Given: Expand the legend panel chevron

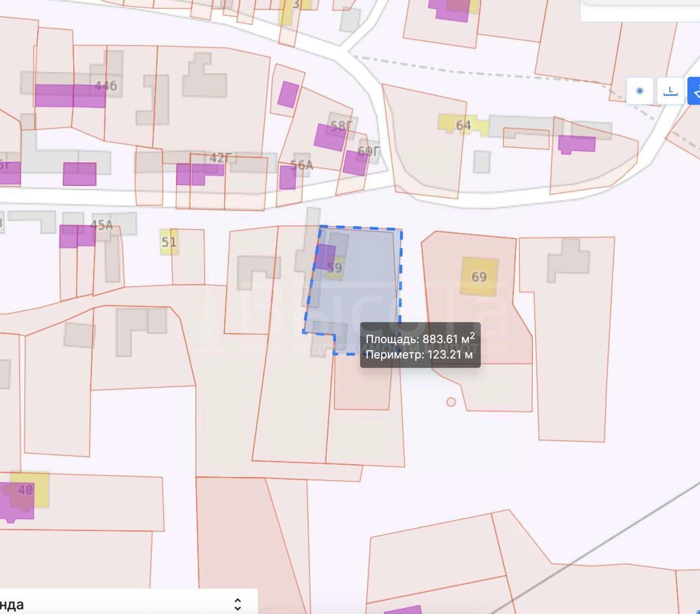Looking at the screenshot, I should (x=238, y=604).
